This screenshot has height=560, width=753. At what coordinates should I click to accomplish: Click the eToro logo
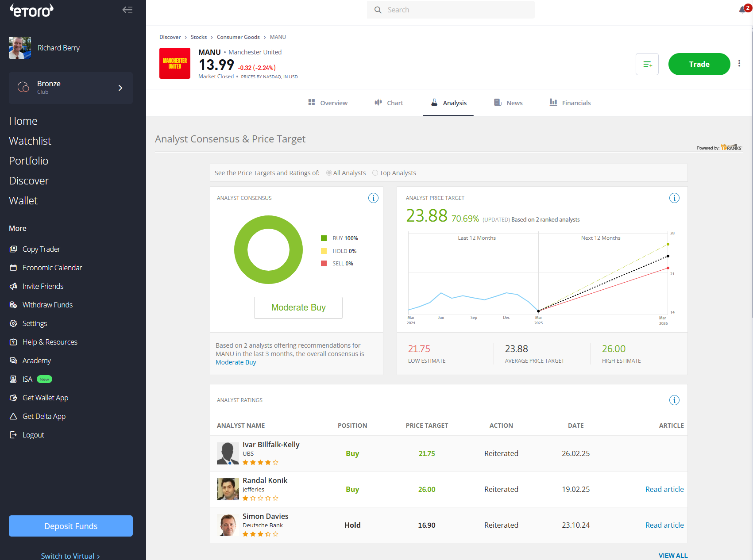point(31,10)
